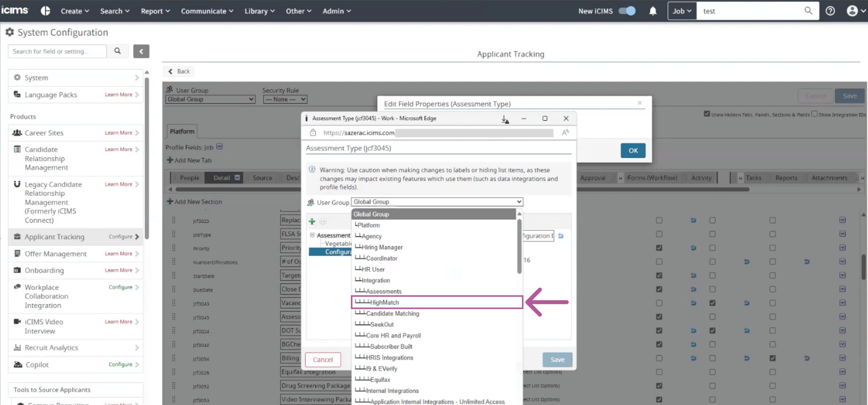The image size is (868, 405).
Task: Collapse the sidebar with the left-arrow button
Action: click(141, 51)
